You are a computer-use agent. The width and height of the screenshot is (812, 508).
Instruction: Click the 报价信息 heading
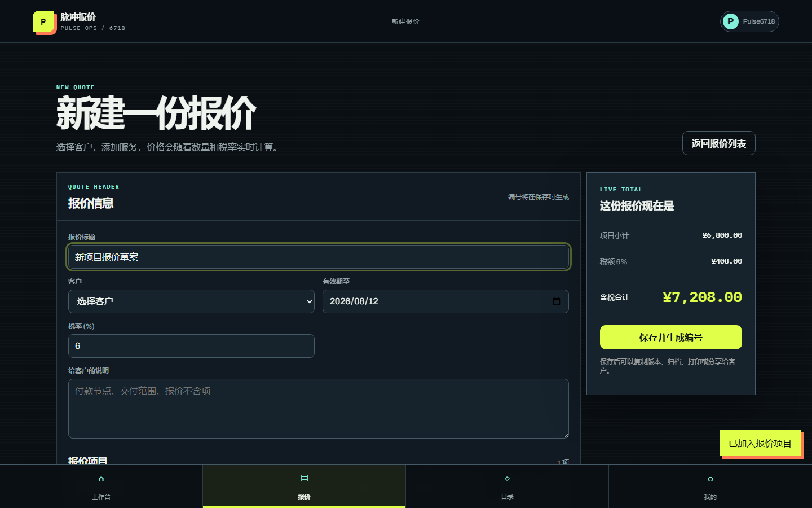coord(91,203)
